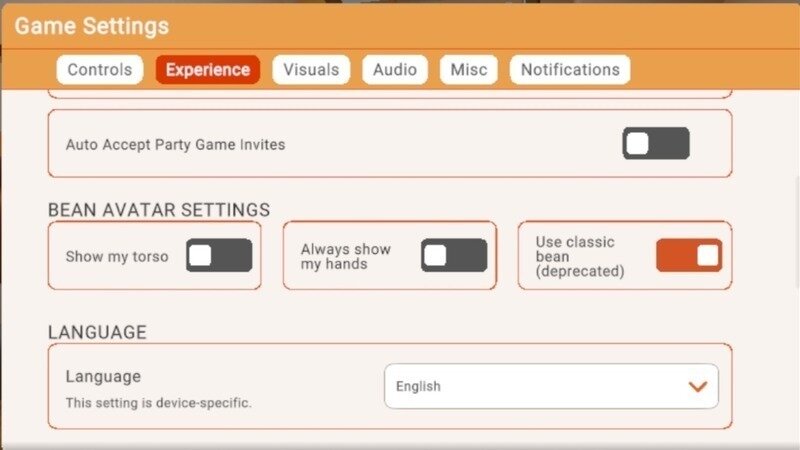
Task: Click the "Show my torso" label text
Action: pos(117,257)
